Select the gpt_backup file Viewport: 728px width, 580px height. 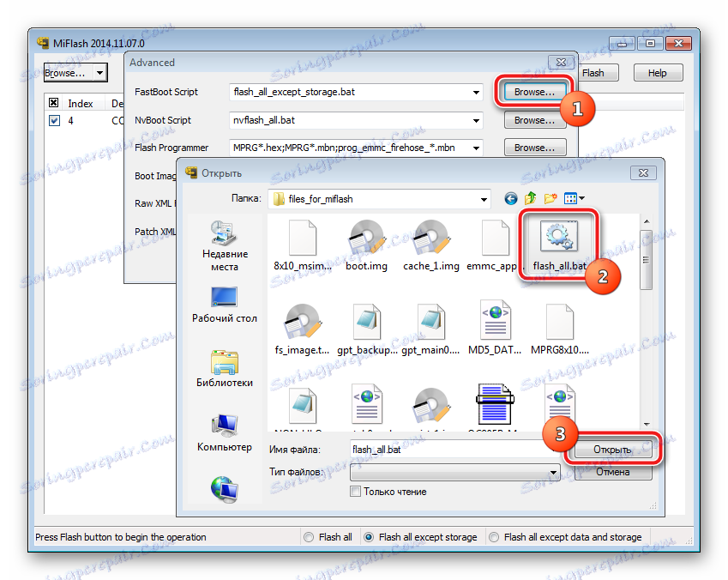(367, 329)
